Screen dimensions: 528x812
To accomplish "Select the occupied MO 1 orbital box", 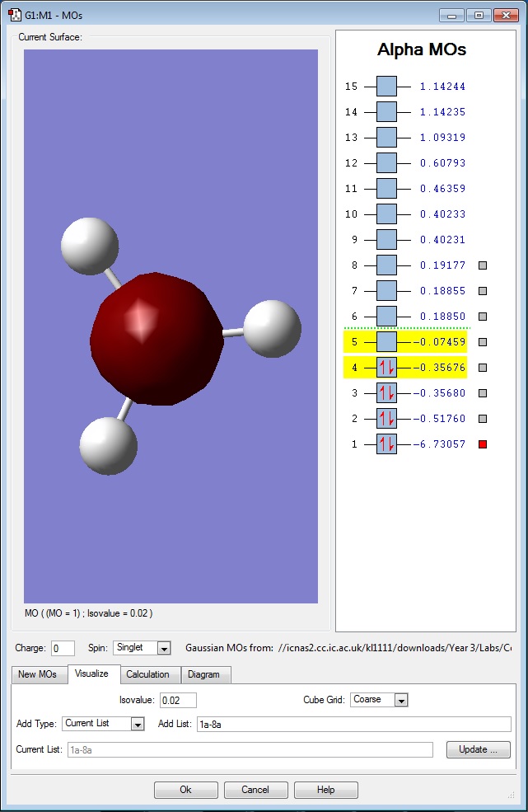I will coord(386,444).
